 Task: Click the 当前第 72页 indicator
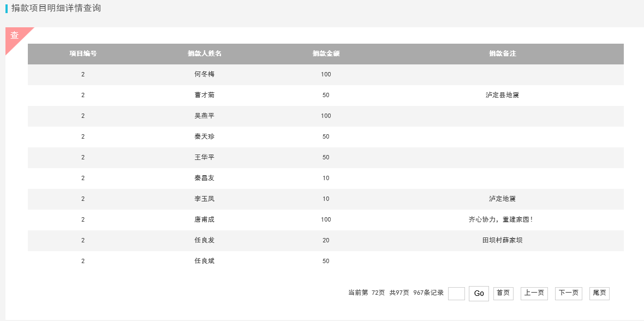[366, 293]
